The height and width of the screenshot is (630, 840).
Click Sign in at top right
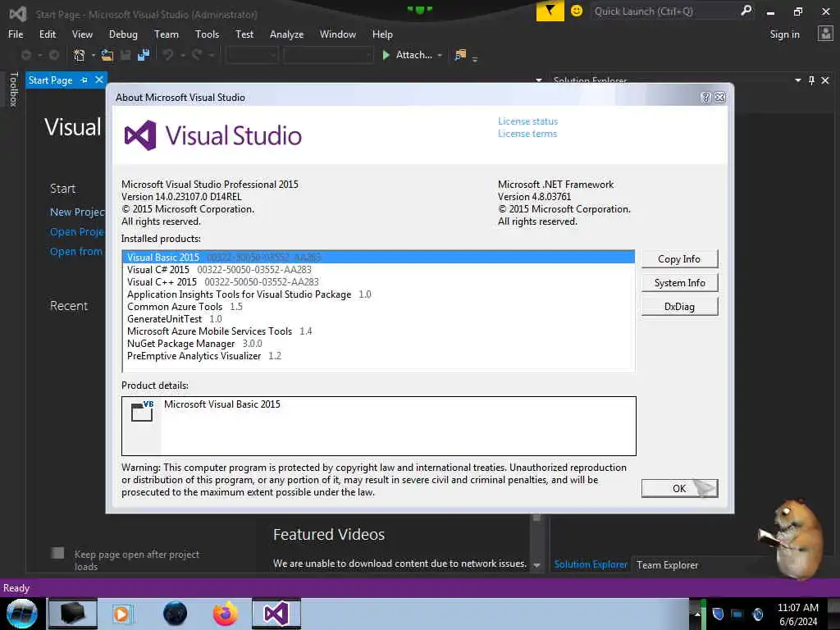pos(784,34)
